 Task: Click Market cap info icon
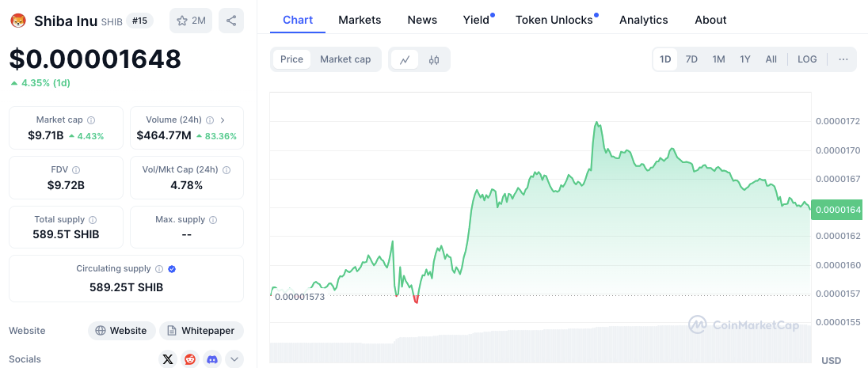coord(91,120)
